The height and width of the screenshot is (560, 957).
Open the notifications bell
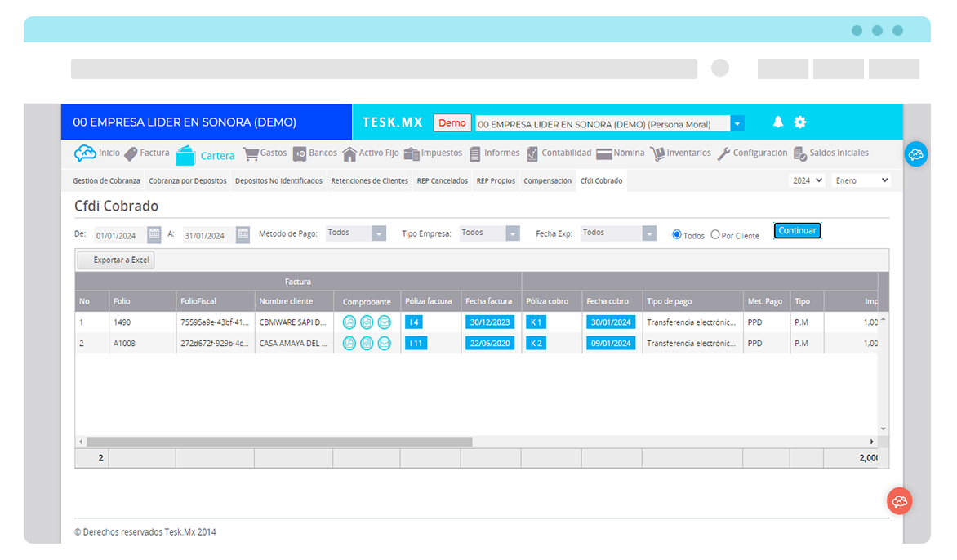[x=777, y=122]
